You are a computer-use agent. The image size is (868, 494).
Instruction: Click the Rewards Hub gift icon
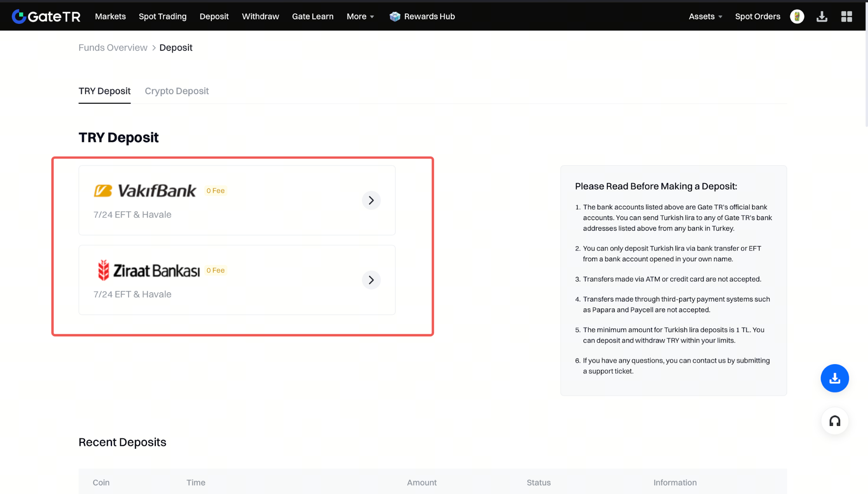tap(394, 16)
